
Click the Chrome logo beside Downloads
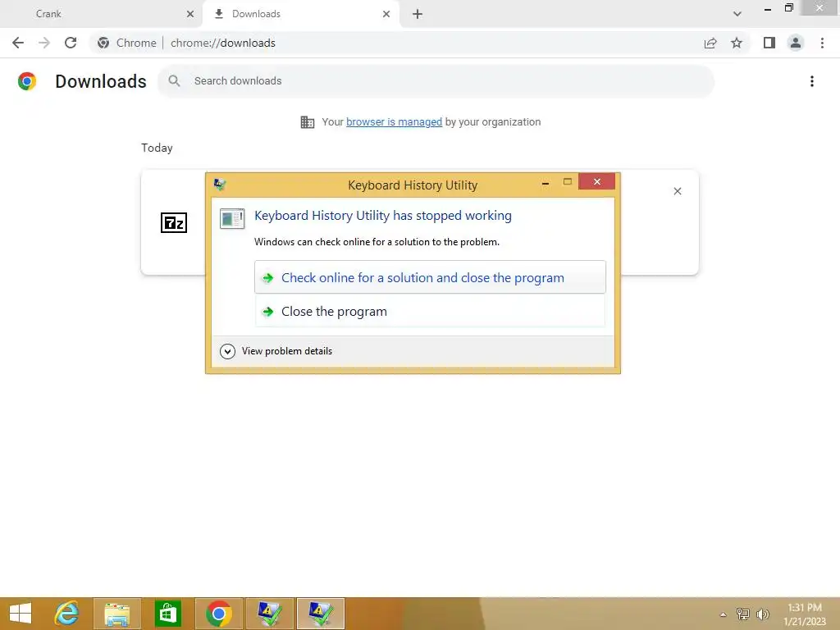(27, 81)
